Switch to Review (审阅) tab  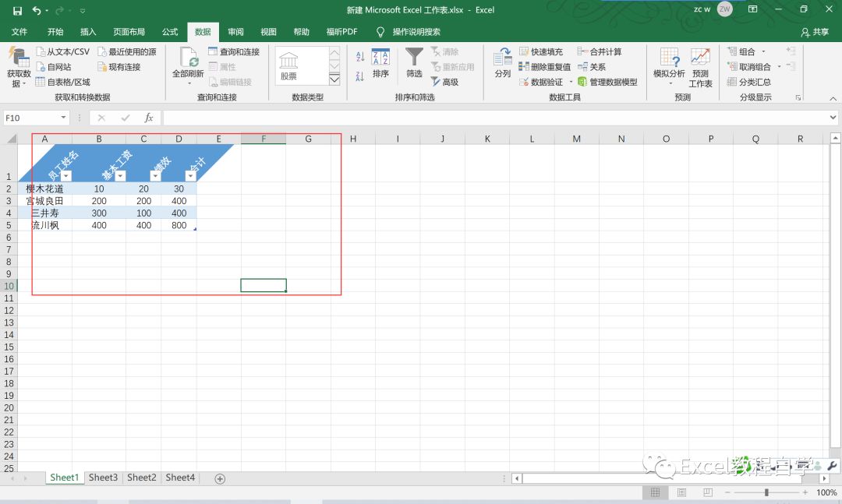(x=235, y=32)
